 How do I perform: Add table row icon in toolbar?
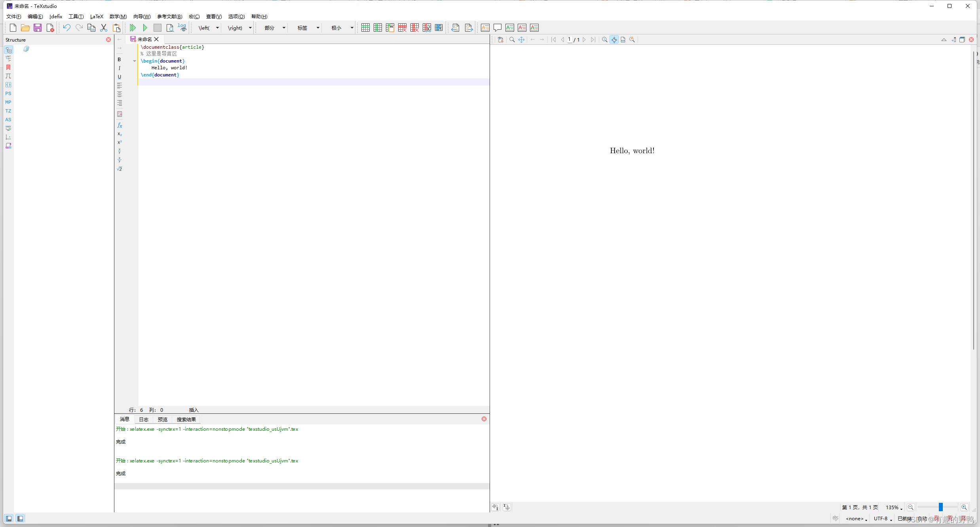point(365,28)
